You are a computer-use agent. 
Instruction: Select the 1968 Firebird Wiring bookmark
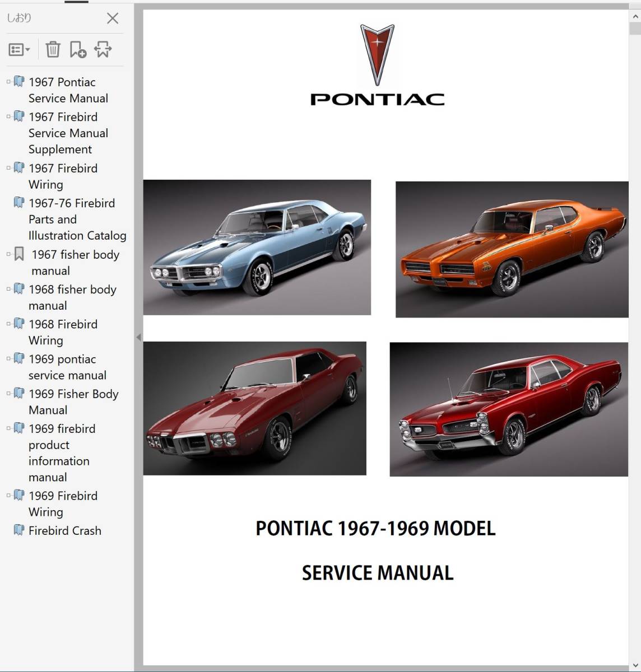[63, 332]
